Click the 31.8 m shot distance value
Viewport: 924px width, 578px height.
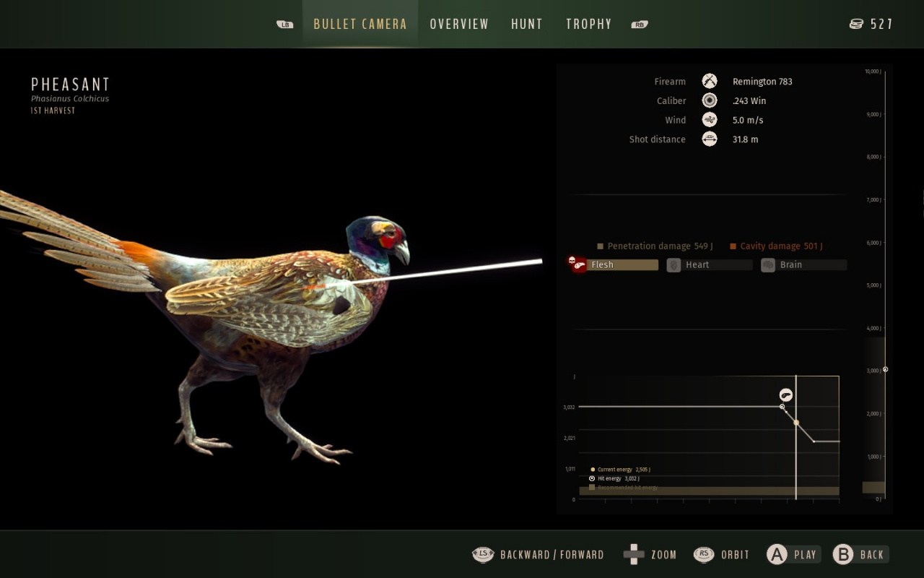pyautogui.click(x=745, y=139)
